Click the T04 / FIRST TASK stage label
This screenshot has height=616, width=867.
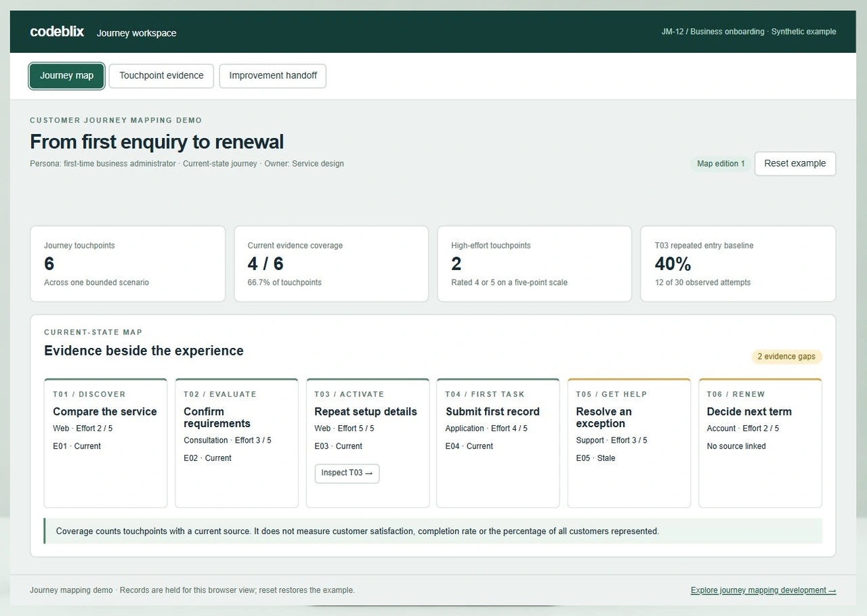[x=484, y=395]
